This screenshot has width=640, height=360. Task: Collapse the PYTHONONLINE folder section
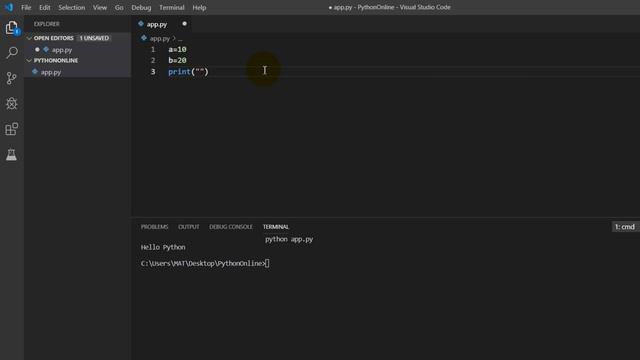click(29, 60)
